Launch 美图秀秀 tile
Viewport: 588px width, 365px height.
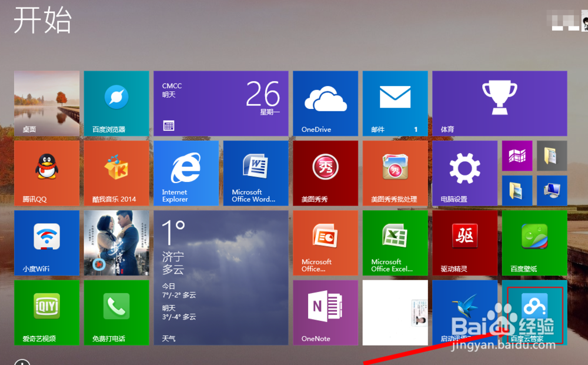click(326, 173)
